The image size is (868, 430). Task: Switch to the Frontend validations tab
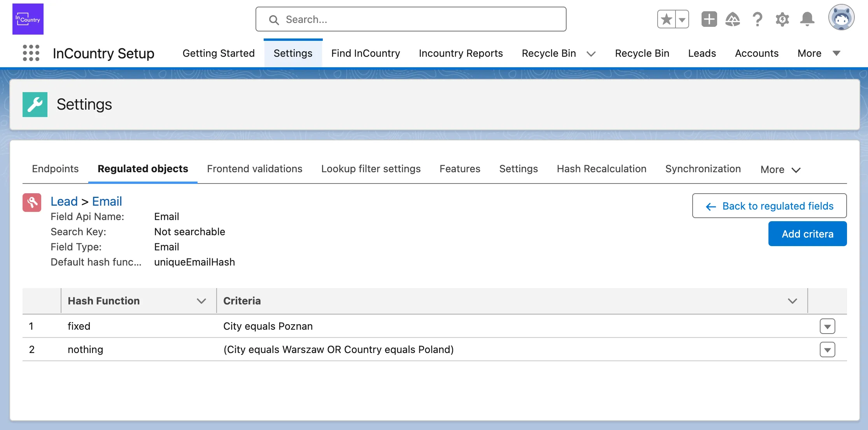pos(254,169)
